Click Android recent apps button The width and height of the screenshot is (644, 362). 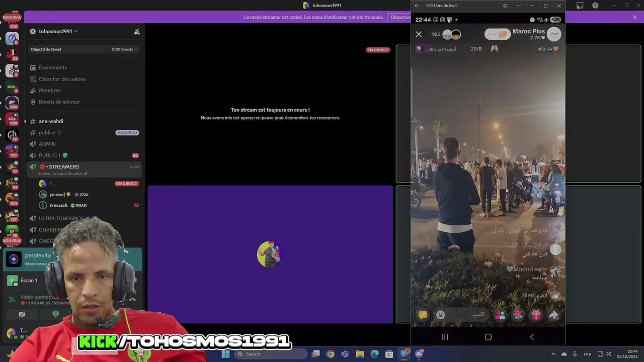click(x=445, y=337)
